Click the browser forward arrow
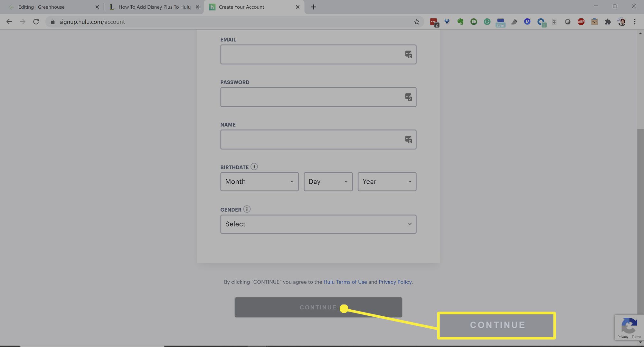This screenshot has height=347, width=644. coord(23,22)
